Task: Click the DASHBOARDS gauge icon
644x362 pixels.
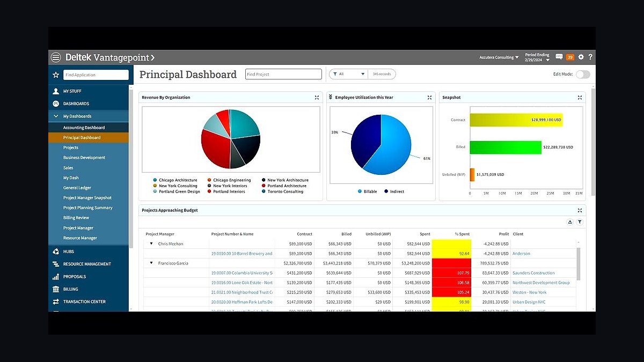Action: coord(56,104)
